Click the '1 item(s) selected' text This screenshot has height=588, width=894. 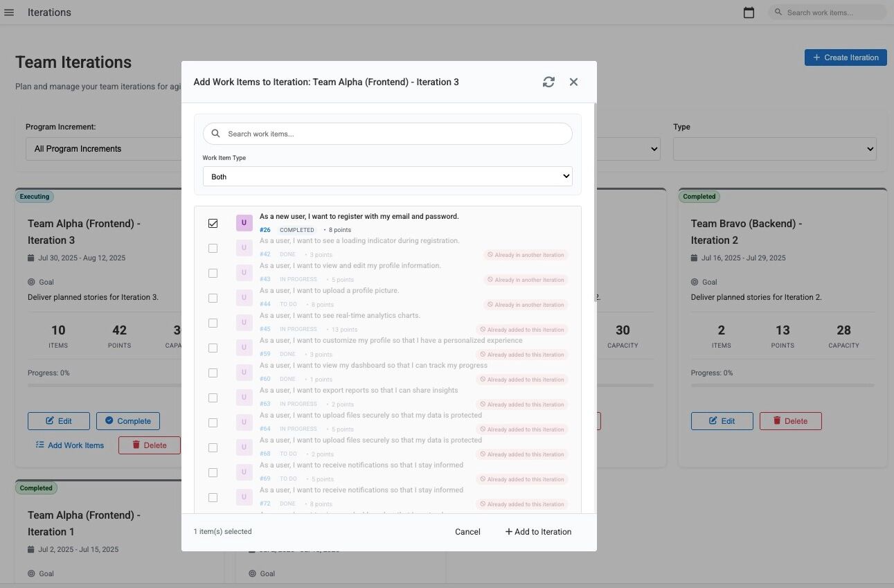[223, 532]
